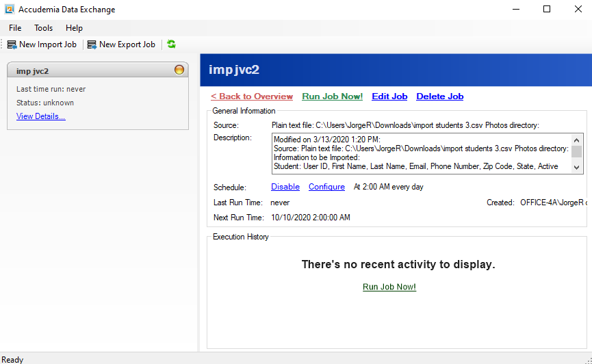Close the Accudemia Data Exchange window
Screen dimensions: 592x364
tap(578, 9)
